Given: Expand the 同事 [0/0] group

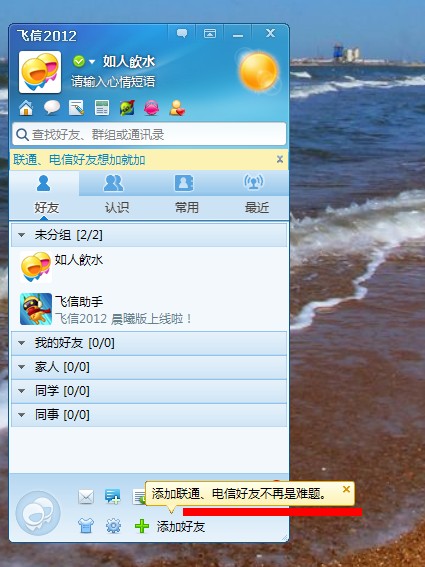Looking at the screenshot, I should point(149,415).
